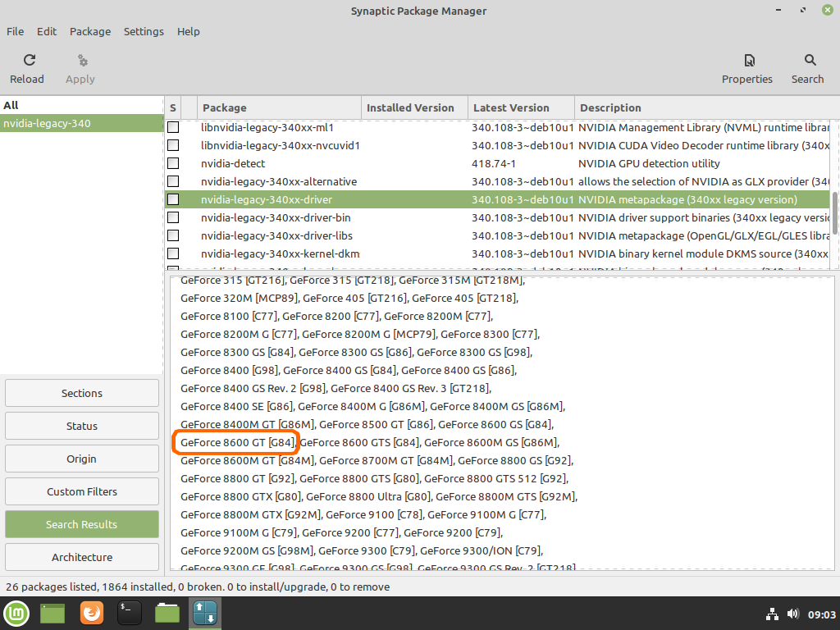Image resolution: width=840 pixels, height=630 pixels.
Task: Open the Linux Mint menu icon
Action: coord(16,613)
